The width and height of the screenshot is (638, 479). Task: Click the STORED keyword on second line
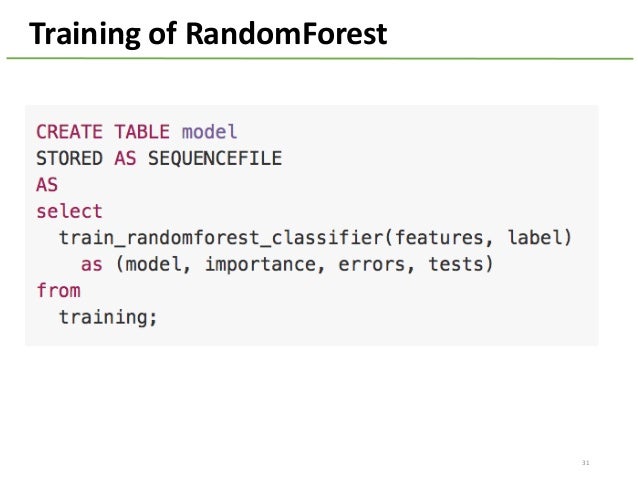coord(69,158)
